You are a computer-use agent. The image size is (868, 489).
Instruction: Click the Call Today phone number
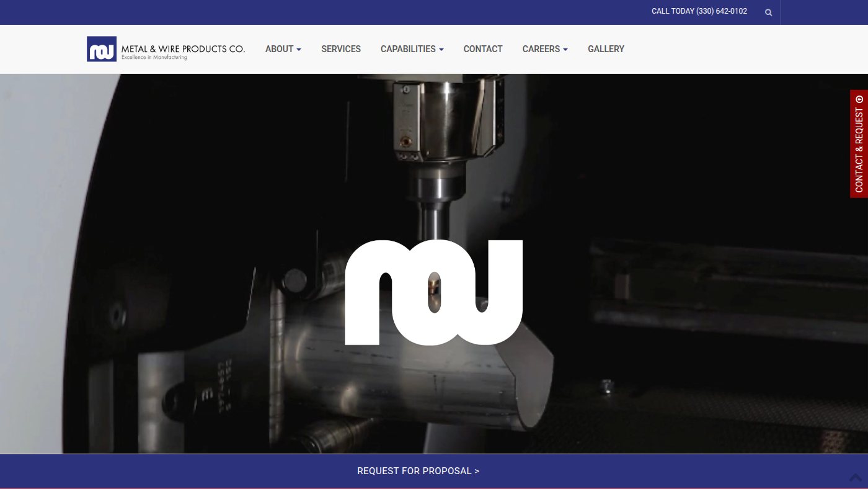(x=699, y=11)
